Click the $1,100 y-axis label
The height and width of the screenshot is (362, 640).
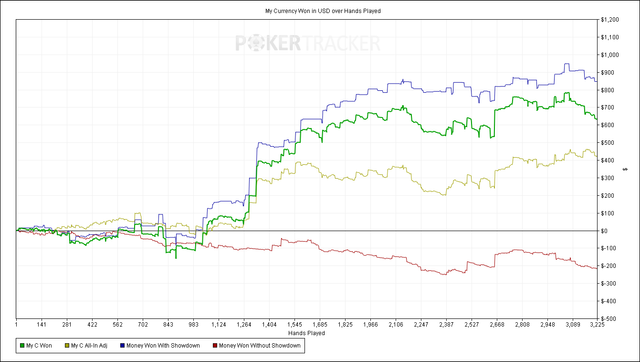pos(610,37)
